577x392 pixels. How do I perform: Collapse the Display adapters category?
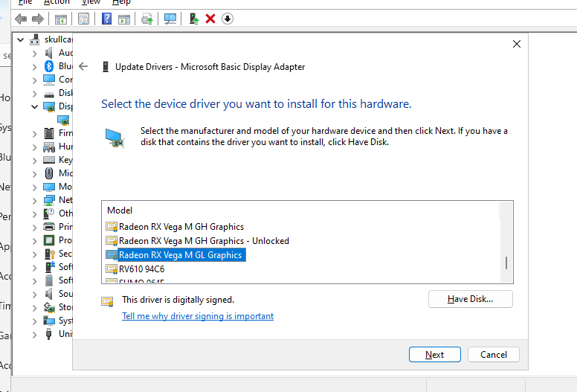point(35,107)
